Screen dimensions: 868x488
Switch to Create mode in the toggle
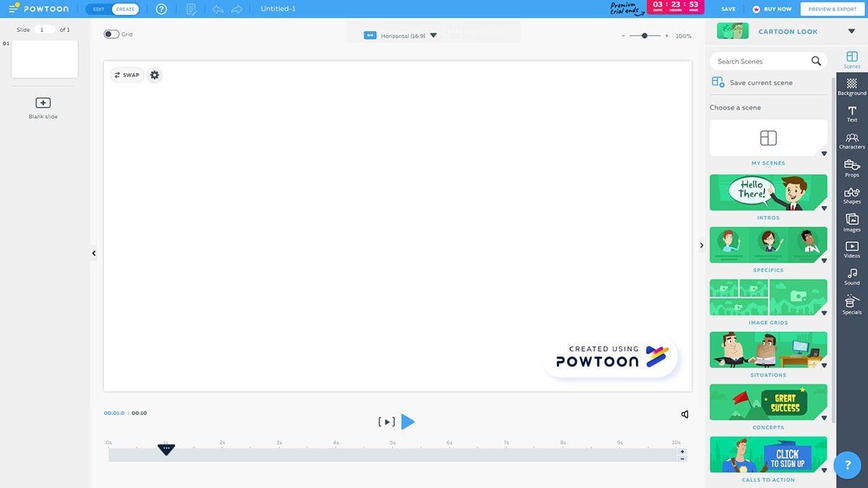(x=125, y=9)
